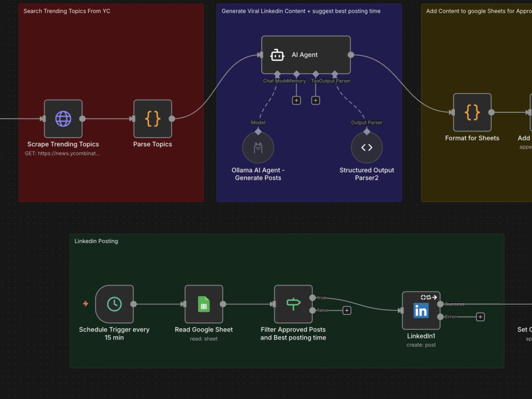The height and width of the screenshot is (399, 532).
Task: Select 'Generate Viral Linkedin Content' sticky title
Action: point(301,11)
